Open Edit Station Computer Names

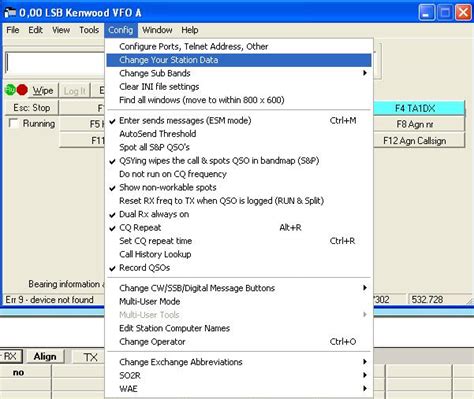pyautogui.click(x=239, y=328)
